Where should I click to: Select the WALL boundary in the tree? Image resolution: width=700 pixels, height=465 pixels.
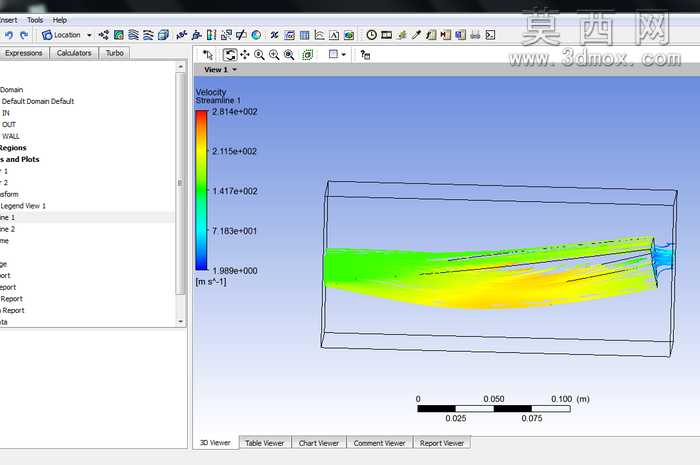click(x=11, y=136)
